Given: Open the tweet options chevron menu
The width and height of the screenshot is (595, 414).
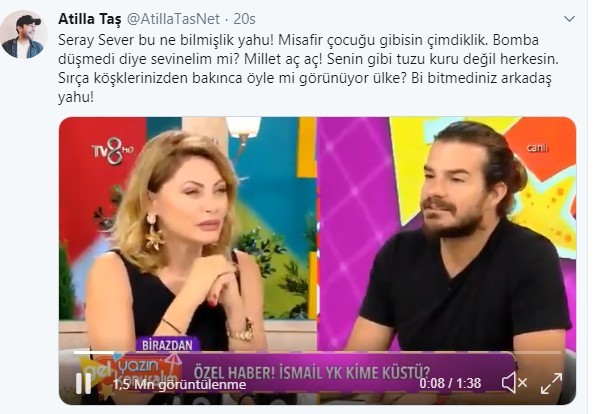Looking at the screenshot, I should click(x=569, y=19).
